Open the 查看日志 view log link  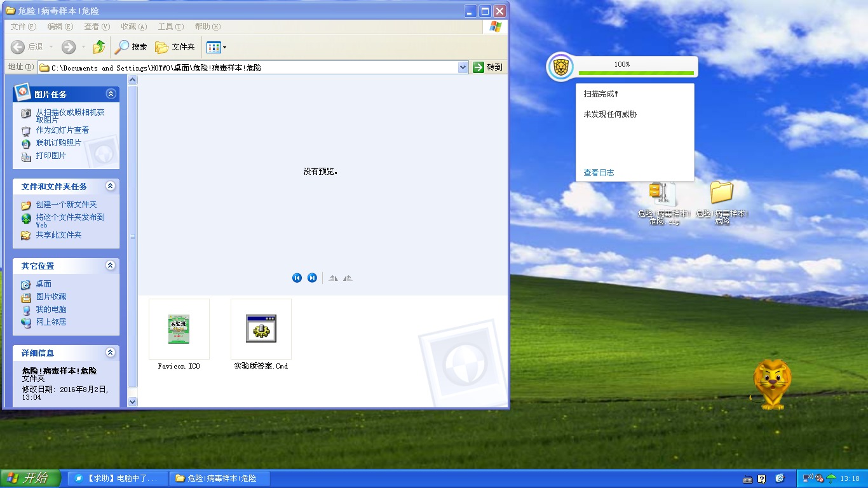point(599,173)
